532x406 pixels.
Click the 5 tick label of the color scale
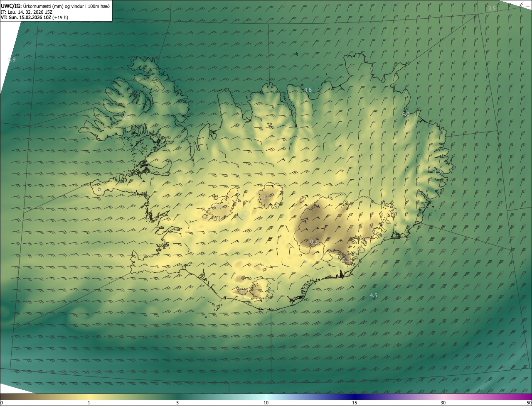coord(177,403)
